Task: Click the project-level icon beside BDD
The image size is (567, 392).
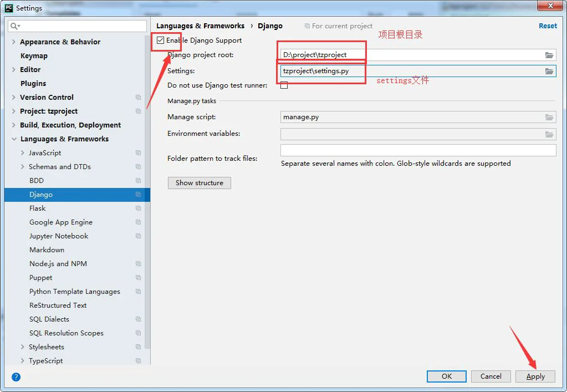Action: [x=138, y=180]
